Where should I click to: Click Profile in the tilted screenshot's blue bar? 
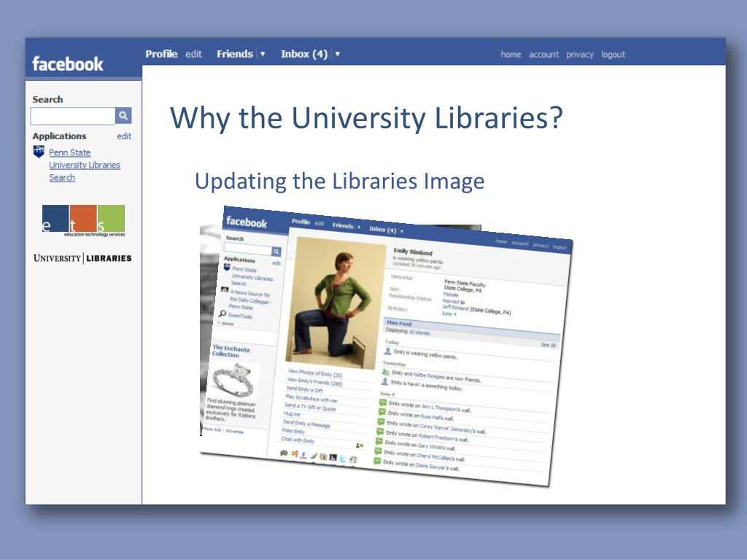[301, 222]
